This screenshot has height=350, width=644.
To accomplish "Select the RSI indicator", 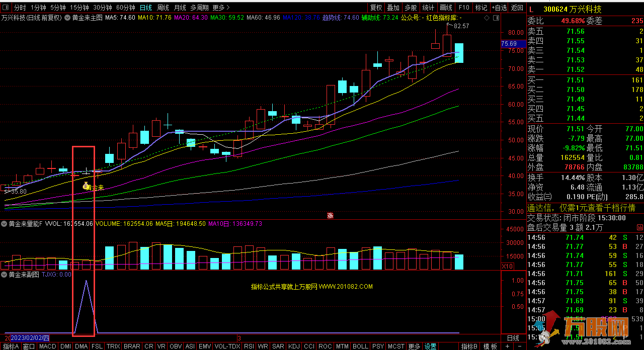I will pos(249,346).
